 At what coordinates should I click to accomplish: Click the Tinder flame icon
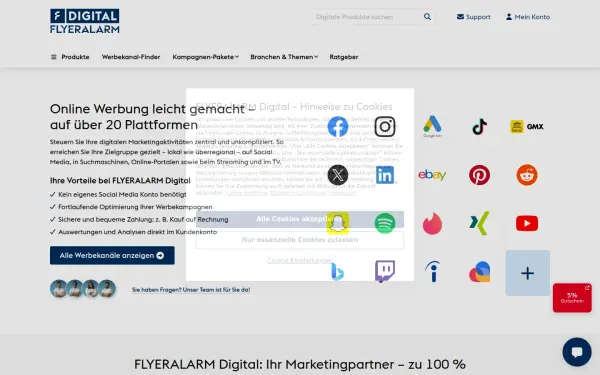click(432, 223)
